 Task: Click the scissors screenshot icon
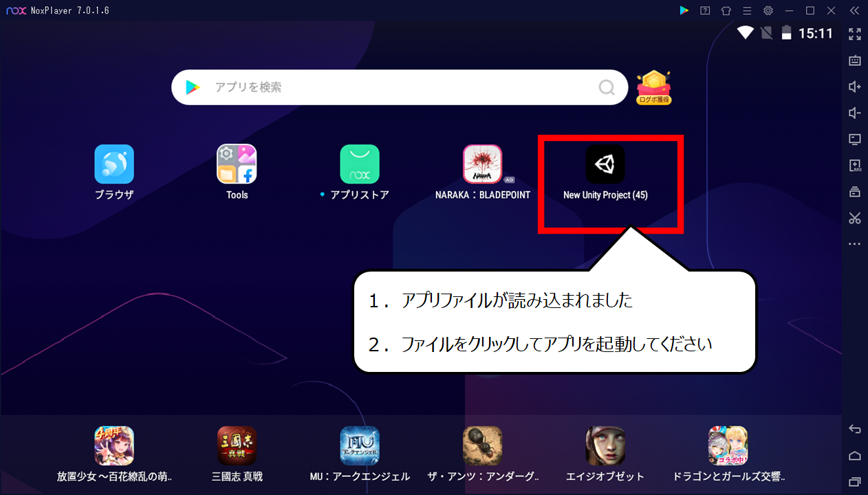[855, 218]
